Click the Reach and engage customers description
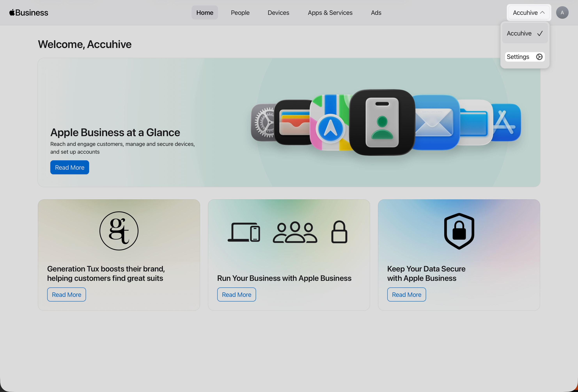This screenshot has height=392, width=578. [122, 148]
